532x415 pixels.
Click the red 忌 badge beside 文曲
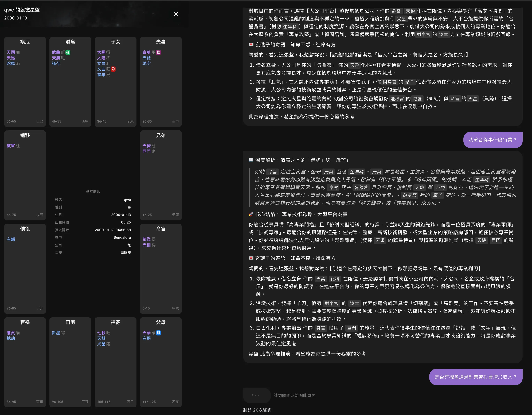point(113,69)
